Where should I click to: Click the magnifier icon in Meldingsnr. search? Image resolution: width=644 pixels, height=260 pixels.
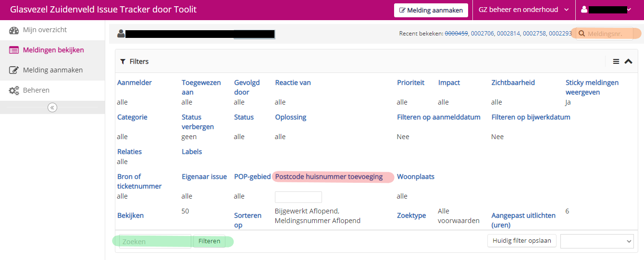tap(582, 34)
